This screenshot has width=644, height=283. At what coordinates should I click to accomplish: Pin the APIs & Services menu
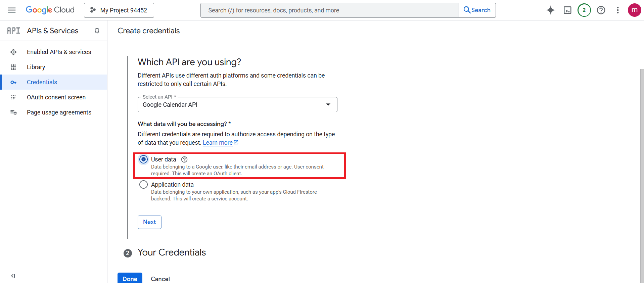pos(97,31)
